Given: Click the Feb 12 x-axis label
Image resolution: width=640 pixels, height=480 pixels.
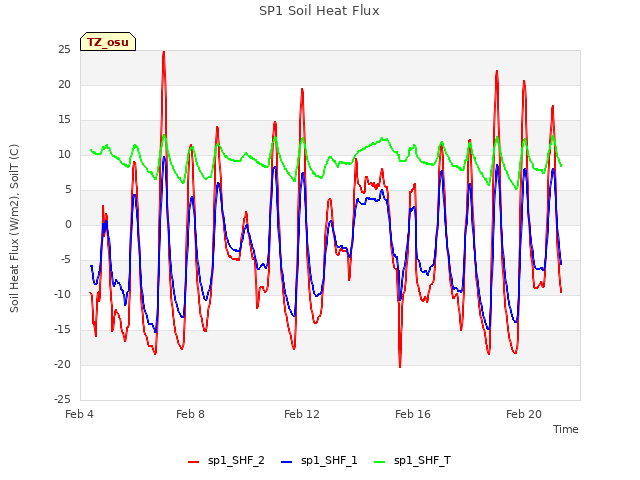Looking at the screenshot, I should [302, 414].
